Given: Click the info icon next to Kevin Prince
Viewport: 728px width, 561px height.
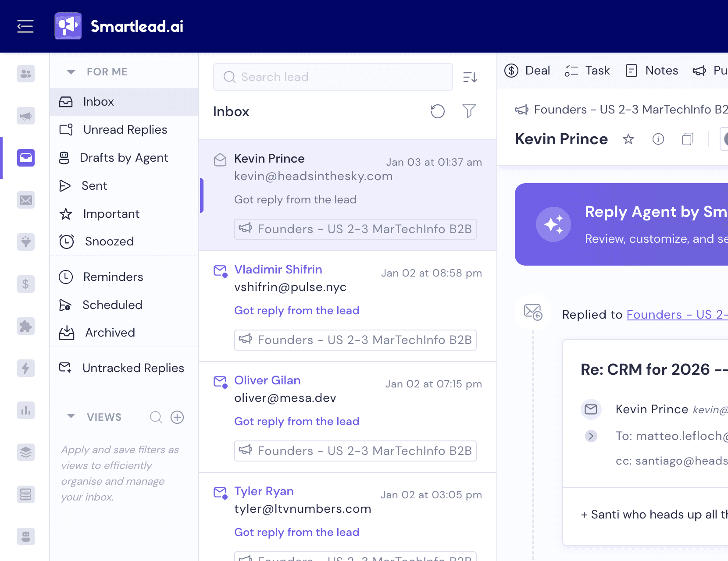Looking at the screenshot, I should [658, 139].
